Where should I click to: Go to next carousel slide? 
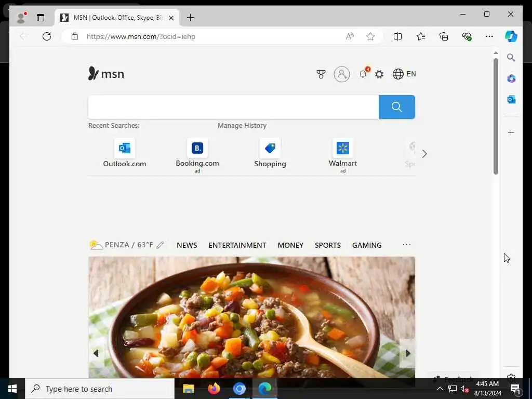[x=407, y=353]
